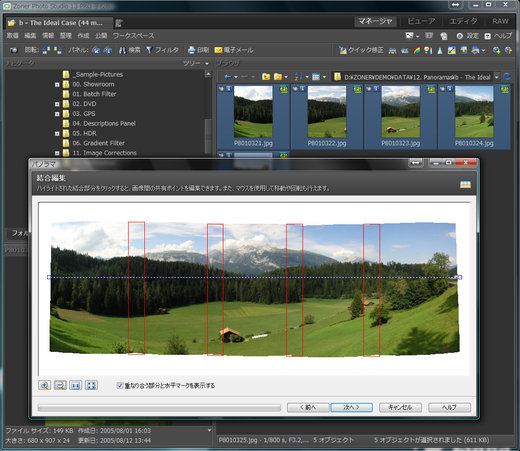
Task: Click the email envelope icon
Action: pyautogui.click(x=218, y=50)
